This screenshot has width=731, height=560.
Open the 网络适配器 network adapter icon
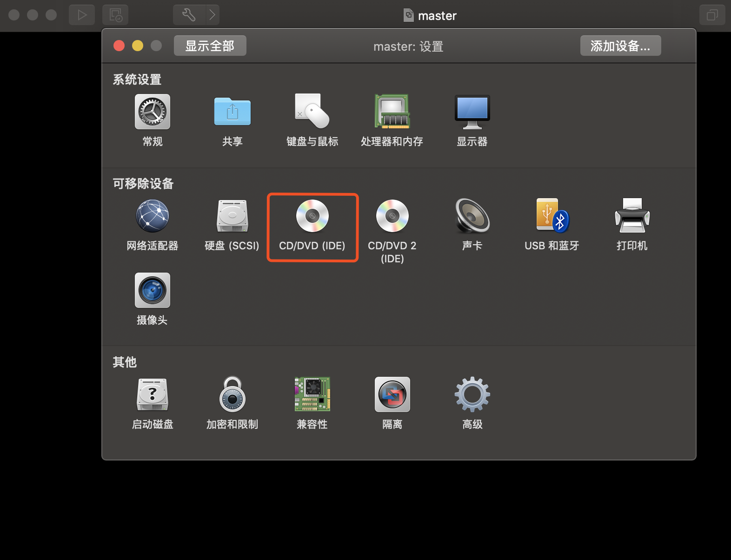click(x=153, y=216)
